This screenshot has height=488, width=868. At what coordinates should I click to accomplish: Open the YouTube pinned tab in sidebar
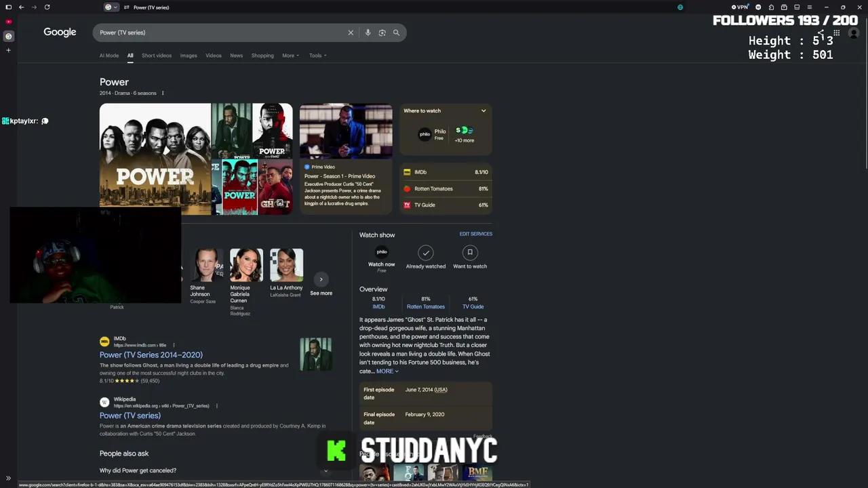pyautogui.click(x=8, y=22)
